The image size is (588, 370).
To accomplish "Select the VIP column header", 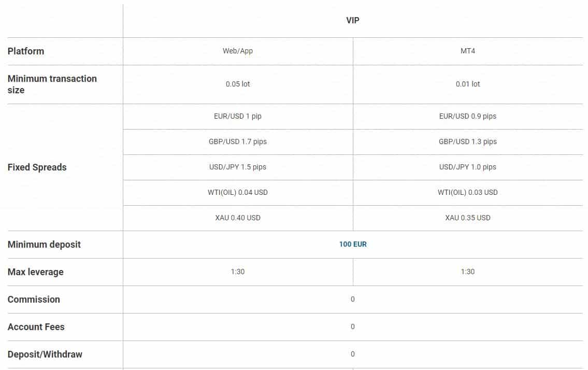I will pos(353,21).
